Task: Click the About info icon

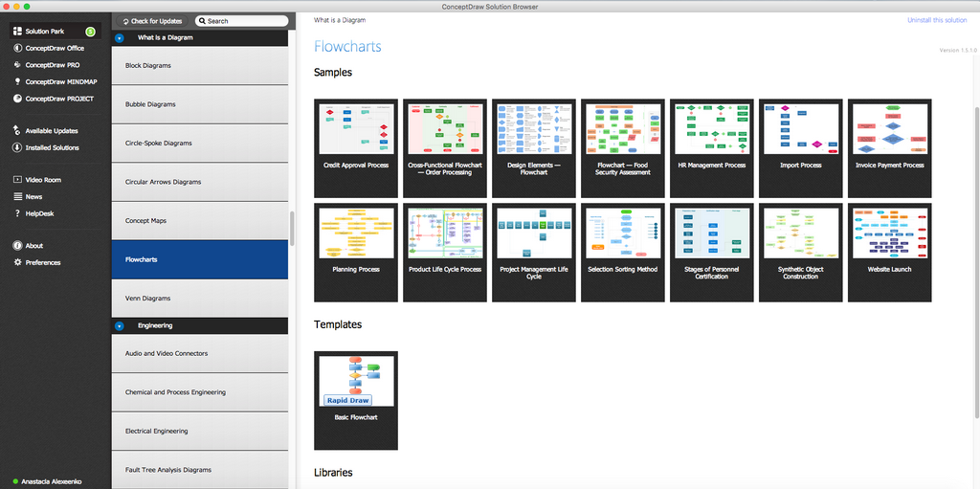Action: pyautogui.click(x=17, y=246)
